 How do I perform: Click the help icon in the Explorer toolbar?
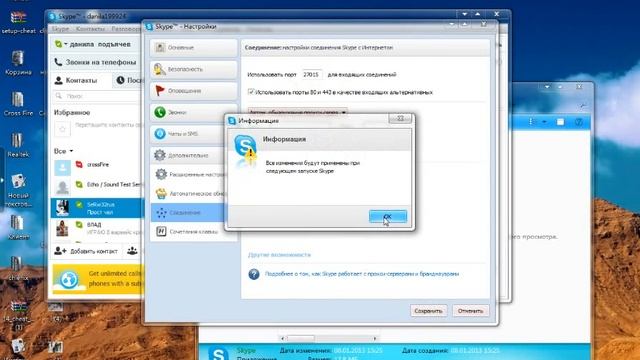point(578,122)
